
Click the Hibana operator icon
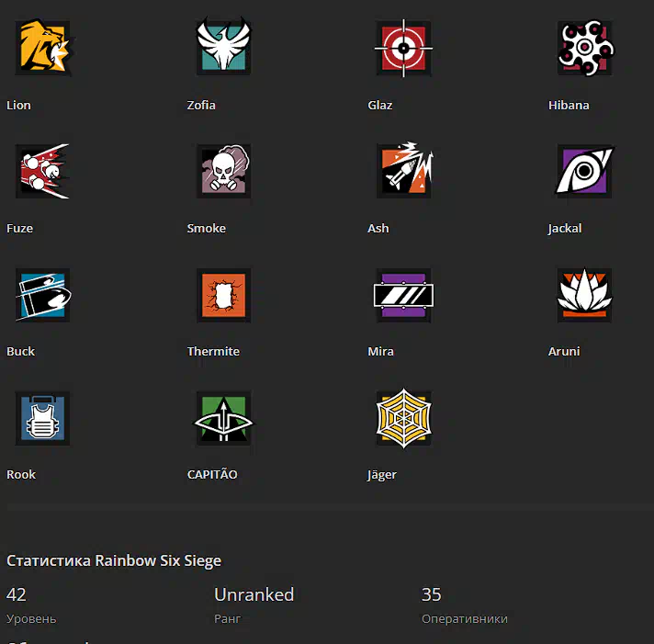[585, 48]
